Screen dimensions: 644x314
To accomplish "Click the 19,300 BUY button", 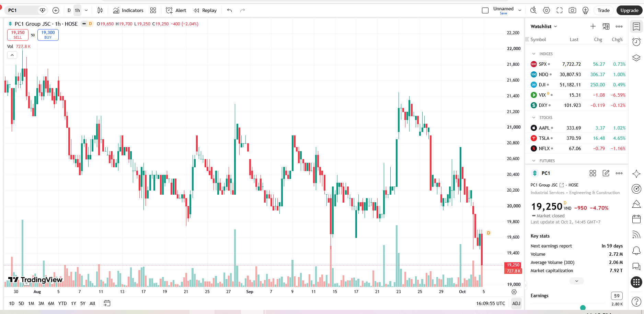I will pyautogui.click(x=48, y=35).
